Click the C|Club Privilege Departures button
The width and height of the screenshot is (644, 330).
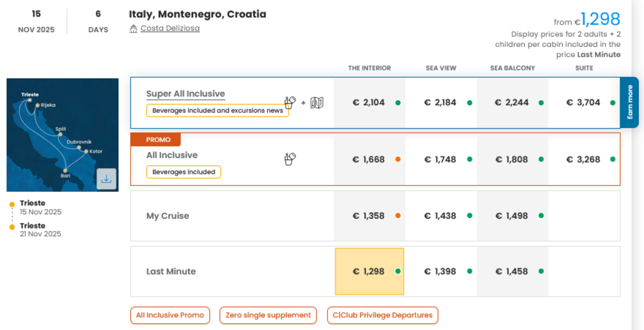(x=382, y=315)
